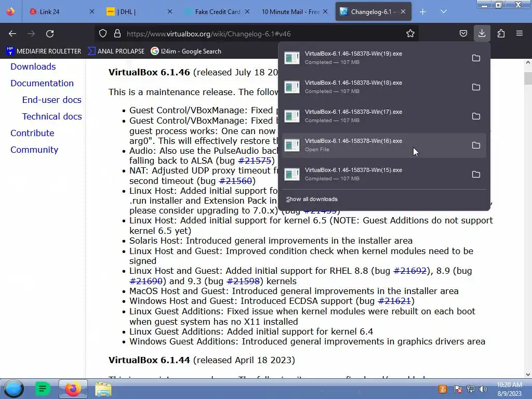Bookmark this page with the star icon
The height and width of the screenshot is (399, 532).
410,34
